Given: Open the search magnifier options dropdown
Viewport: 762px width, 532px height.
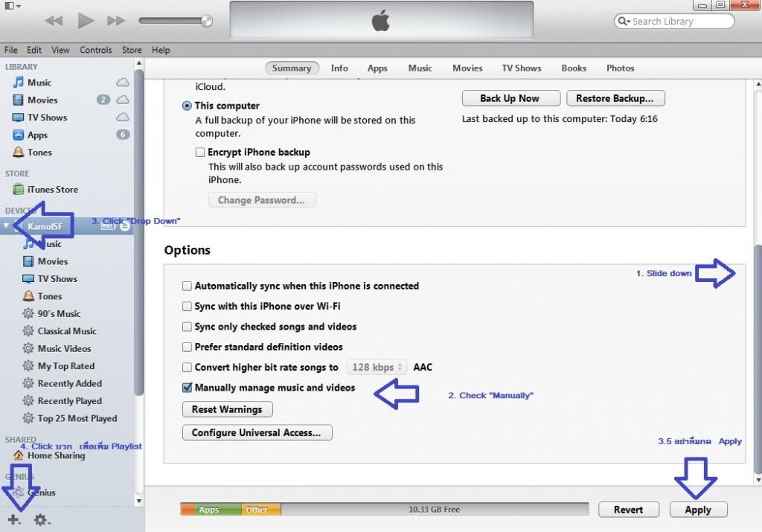Looking at the screenshot, I should [x=624, y=22].
